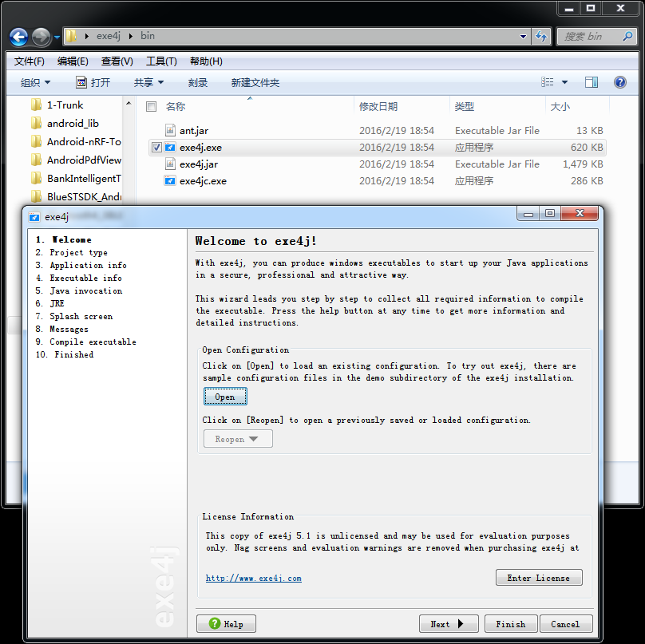
Task: Click the Help button in exe4j wizard
Action: point(226,624)
